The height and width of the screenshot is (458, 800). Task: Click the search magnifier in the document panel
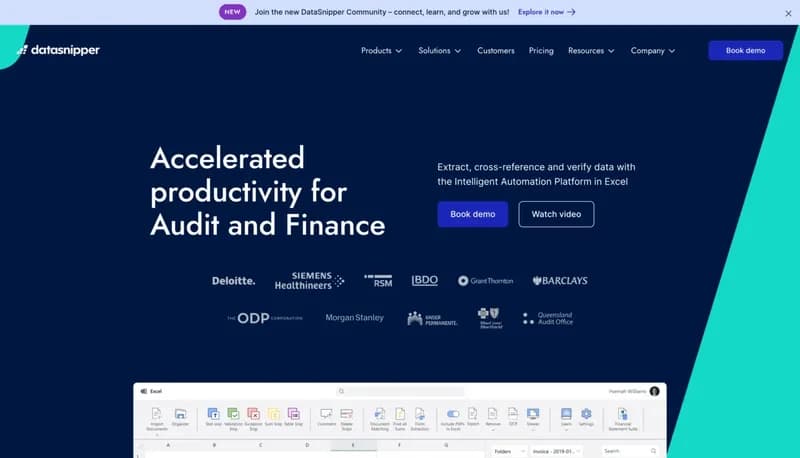[x=653, y=451]
